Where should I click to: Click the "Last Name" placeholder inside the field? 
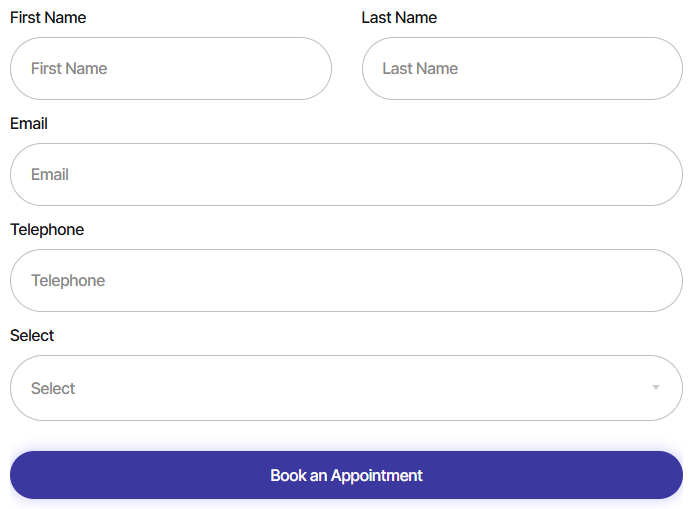[420, 69]
